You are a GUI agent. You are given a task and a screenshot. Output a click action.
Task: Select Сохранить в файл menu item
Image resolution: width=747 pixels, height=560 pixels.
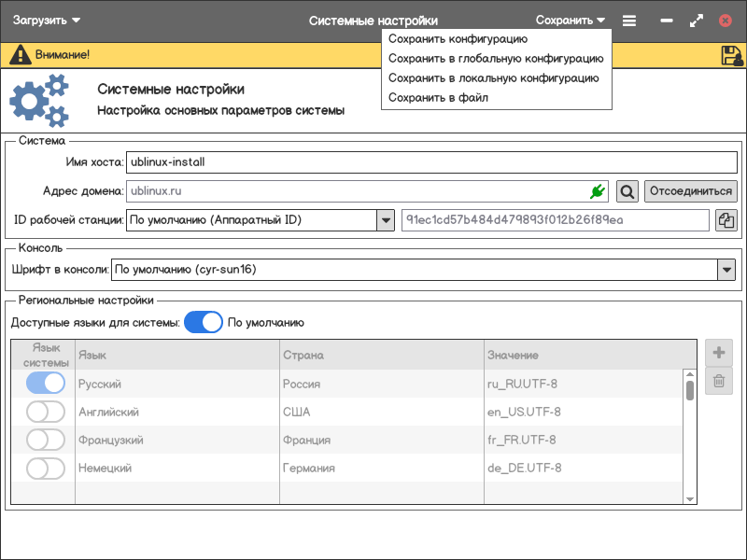[438, 97]
